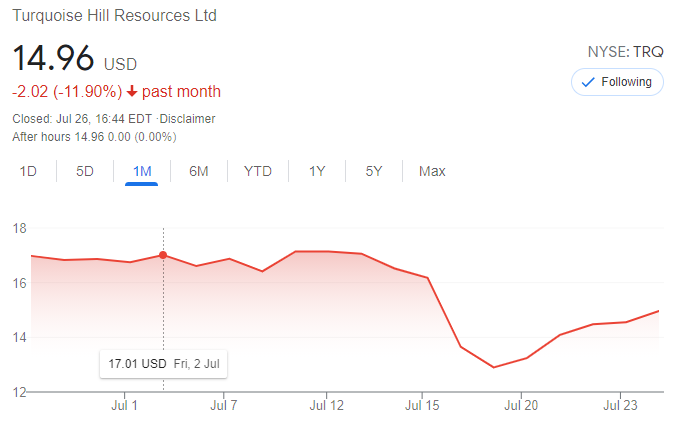The image size is (695, 428).
Task: Click the After hours 14.96 line
Action: click(94, 137)
